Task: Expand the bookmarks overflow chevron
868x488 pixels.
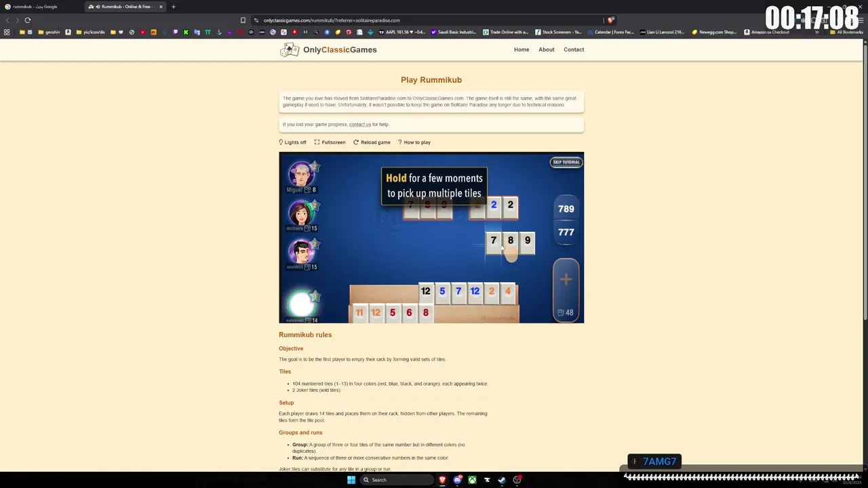Action: click(x=816, y=32)
